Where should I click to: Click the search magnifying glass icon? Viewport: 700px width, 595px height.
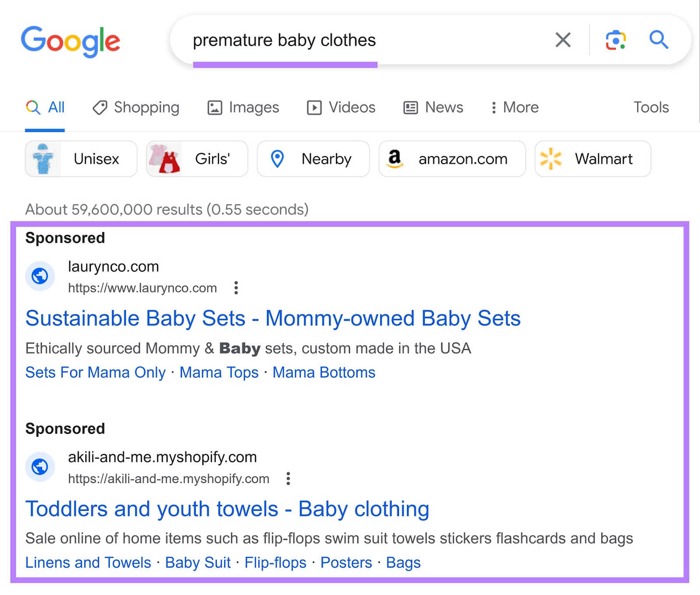pos(659,40)
